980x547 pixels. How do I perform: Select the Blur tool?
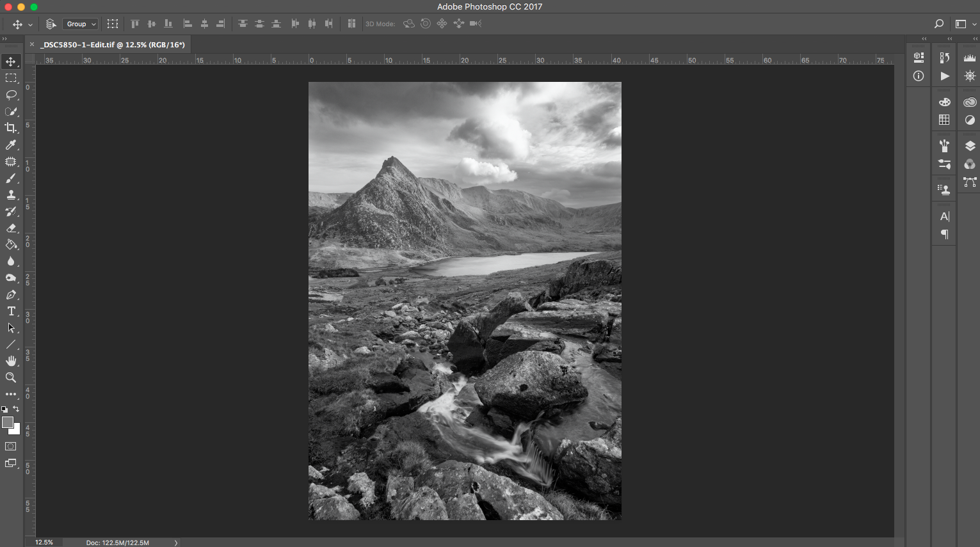11,262
